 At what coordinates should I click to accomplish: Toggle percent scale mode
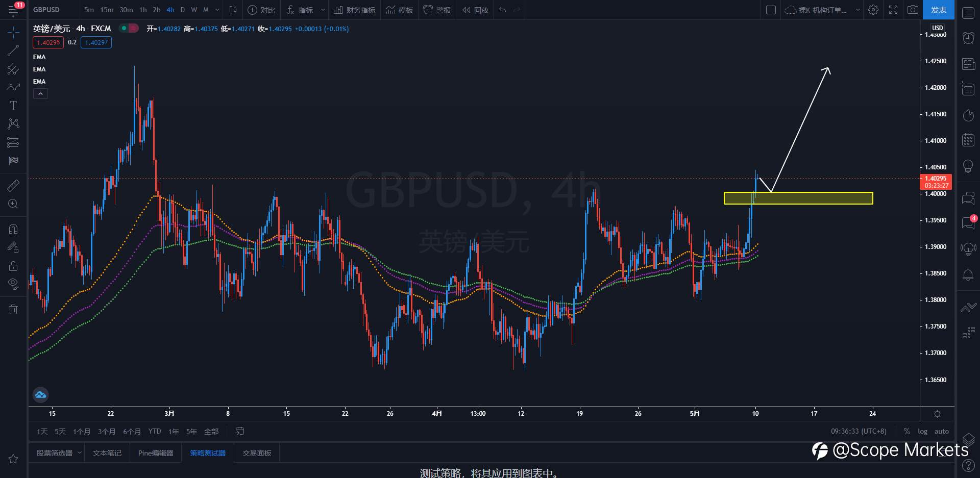[x=906, y=432]
